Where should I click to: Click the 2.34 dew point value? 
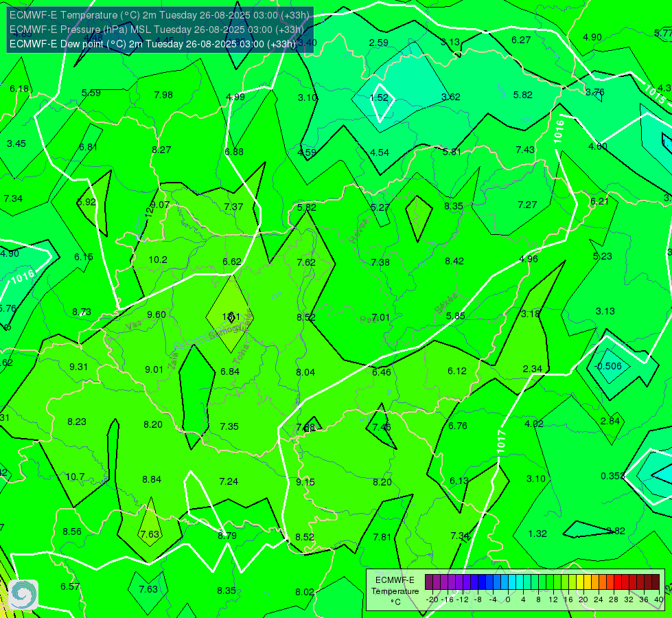[x=532, y=369]
